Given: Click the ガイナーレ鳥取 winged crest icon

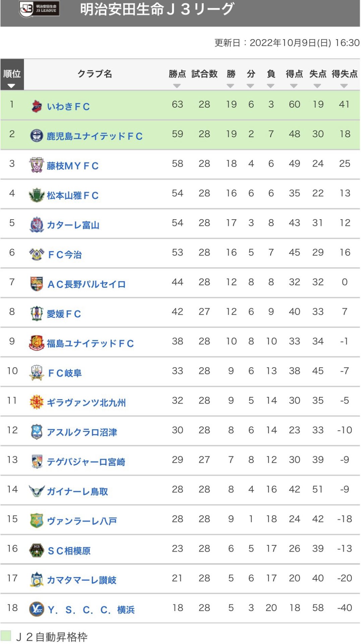Looking at the screenshot, I should pyautogui.click(x=37, y=491).
